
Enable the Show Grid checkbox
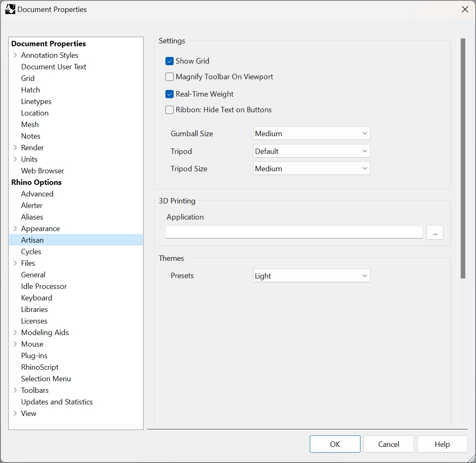170,61
